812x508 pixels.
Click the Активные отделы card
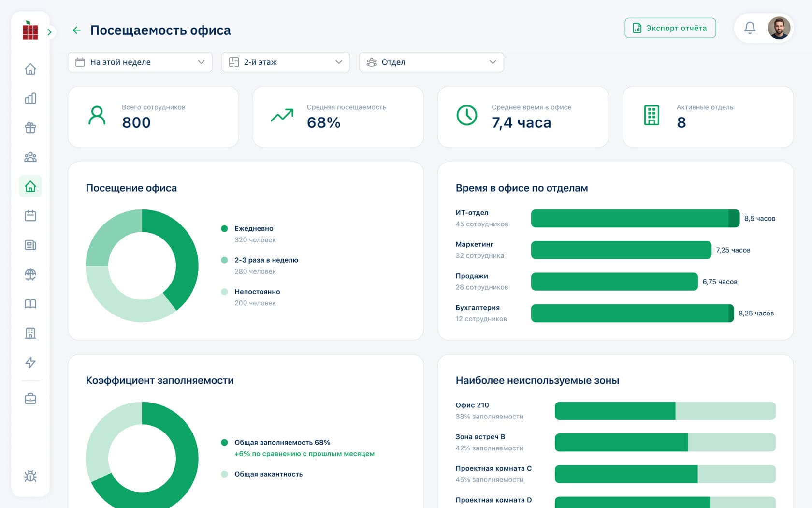pos(708,117)
